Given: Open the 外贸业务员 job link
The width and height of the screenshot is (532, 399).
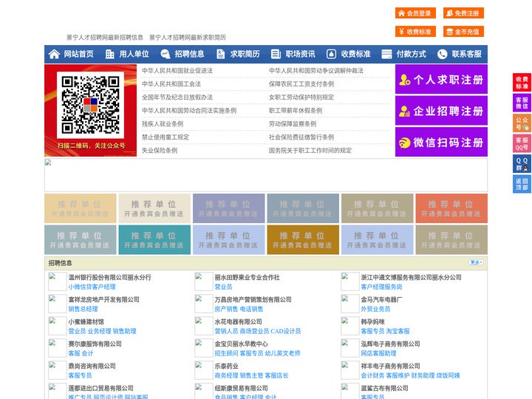Looking at the screenshot, I should click(375, 309).
